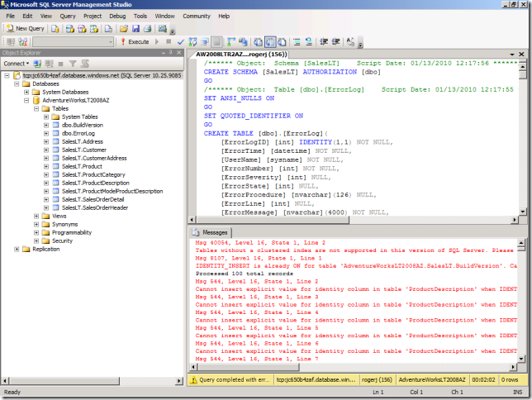532x400 pixels.
Task: Open the Project menu
Action: 93,16
